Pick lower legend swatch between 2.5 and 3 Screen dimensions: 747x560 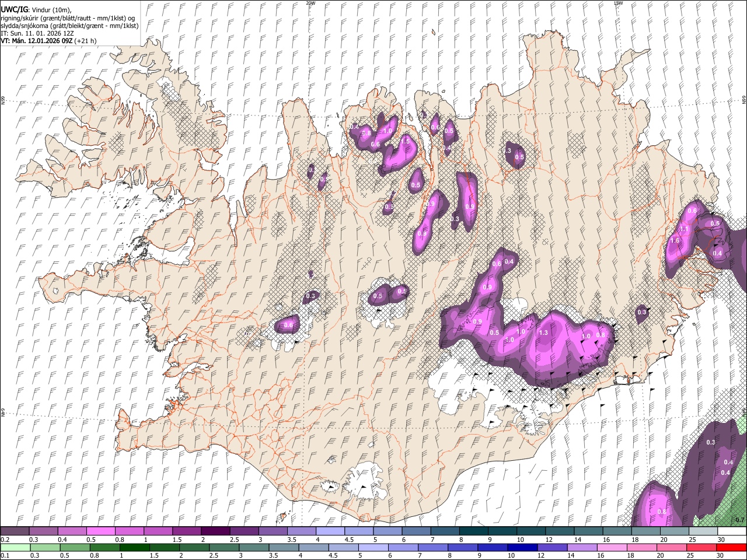point(224,547)
